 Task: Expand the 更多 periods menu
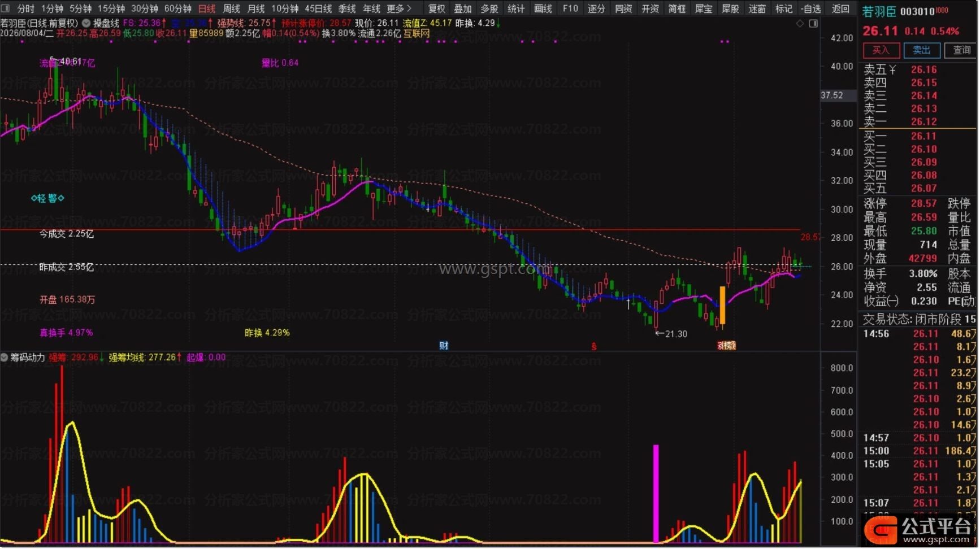point(399,8)
